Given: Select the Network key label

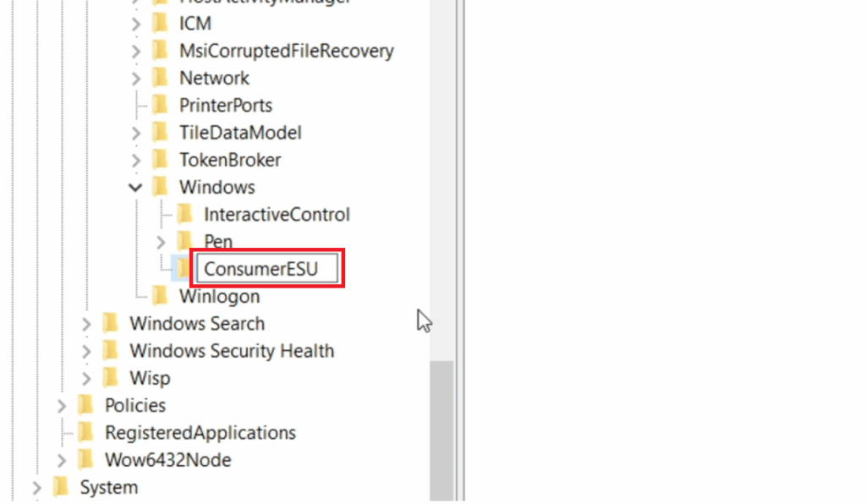Looking at the screenshot, I should click(214, 78).
